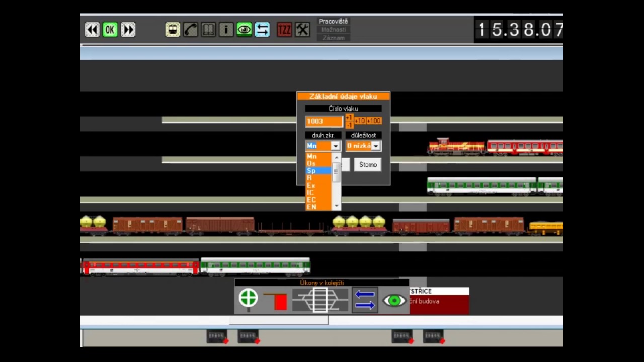Image resolution: width=644 pixels, height=362 pixels.
Task: Add hundred with the +100 button
Action: (374, 121)
